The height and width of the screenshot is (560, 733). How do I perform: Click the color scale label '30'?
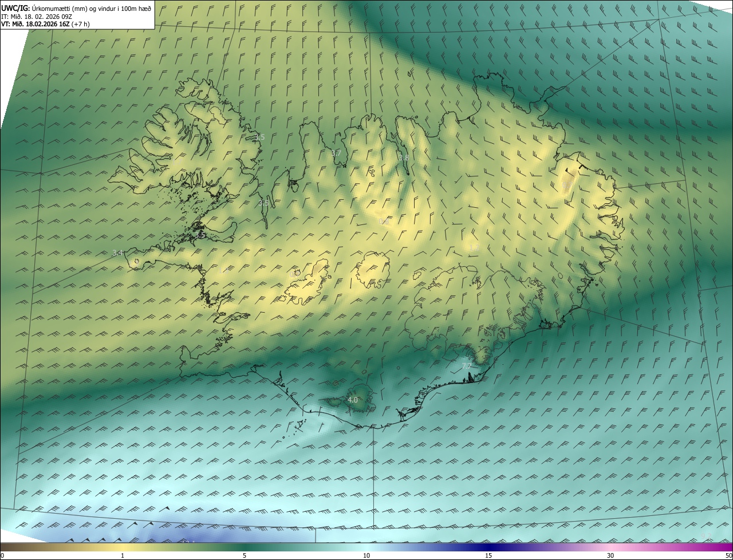(x=610, y=555)
